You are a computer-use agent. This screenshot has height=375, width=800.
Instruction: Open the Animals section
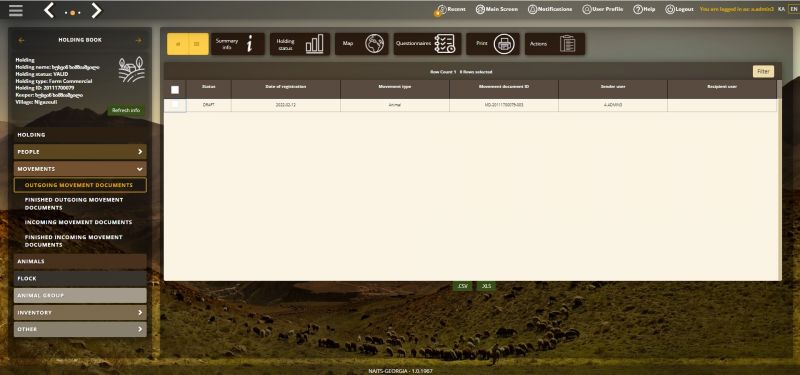[x=80, y=261]
